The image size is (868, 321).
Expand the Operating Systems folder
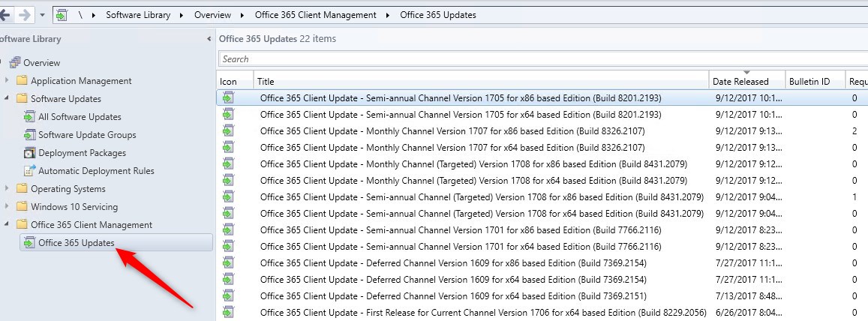click(x=7, y=188)
